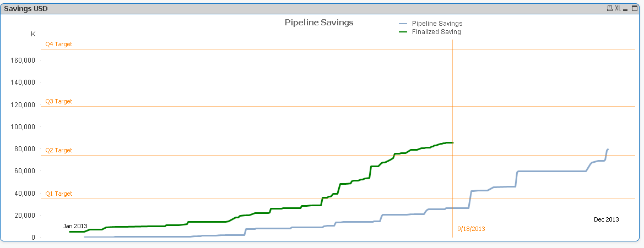Click the Q3 Target reference label

click(x=59, y=101)
